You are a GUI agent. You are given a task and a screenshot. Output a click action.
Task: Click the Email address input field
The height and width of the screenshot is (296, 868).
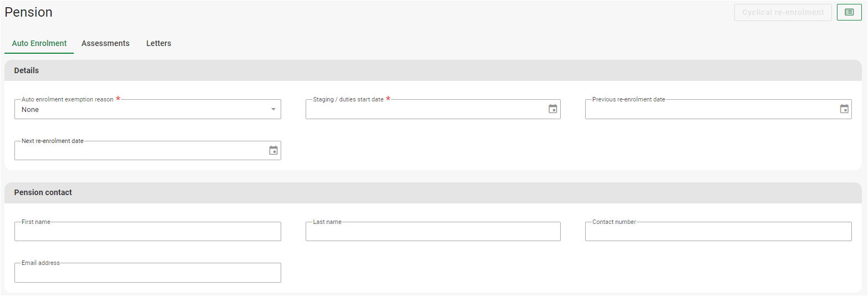coord(148,273)
